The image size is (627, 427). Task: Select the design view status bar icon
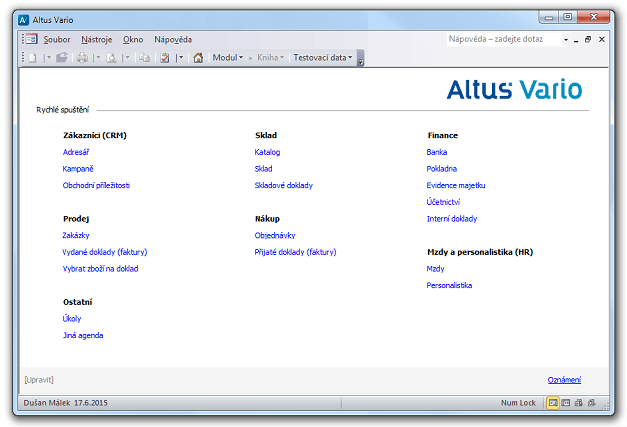[x=592, y=403]
